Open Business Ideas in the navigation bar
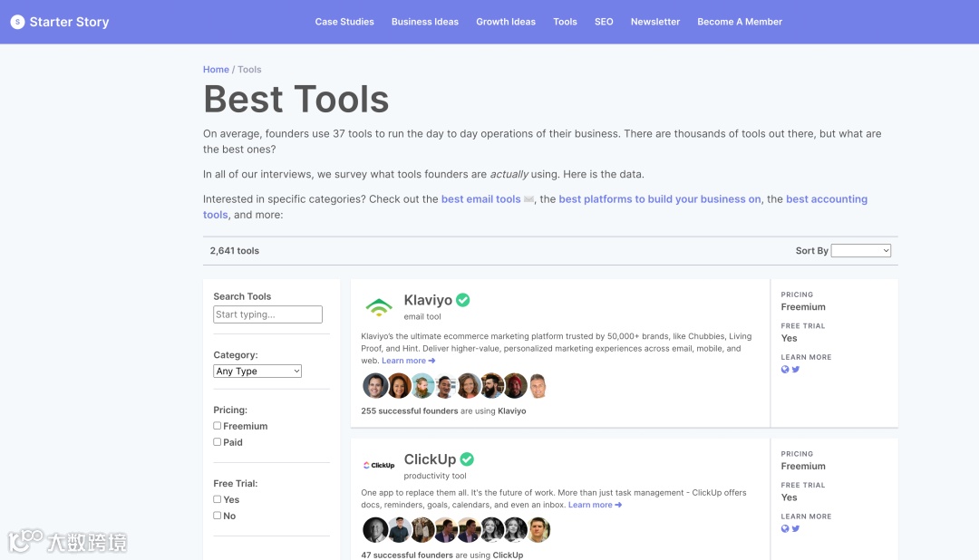 coord(425,22)
